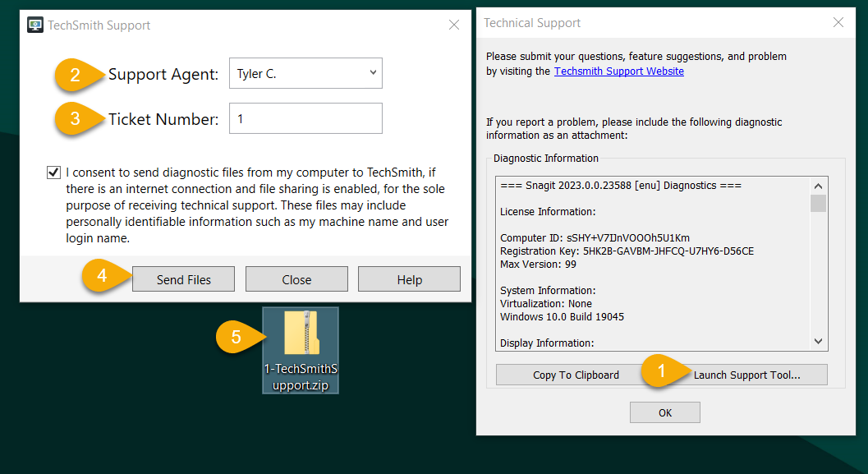Expand the Tyler C. agent selector arrow
This screenshot has height=474, width=868.
(371, 73)
